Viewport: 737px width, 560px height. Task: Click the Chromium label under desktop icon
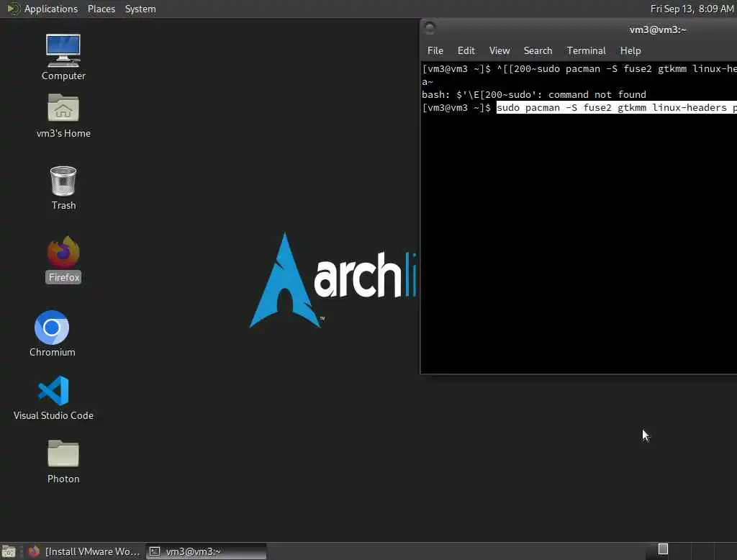pos(52,352)
